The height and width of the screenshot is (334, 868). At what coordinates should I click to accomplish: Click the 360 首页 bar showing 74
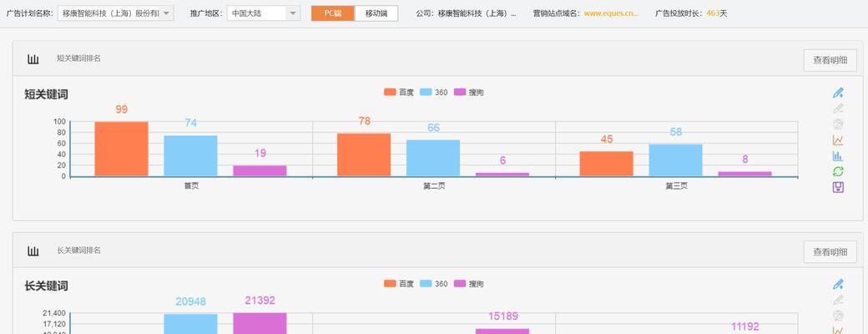point(190,156)
